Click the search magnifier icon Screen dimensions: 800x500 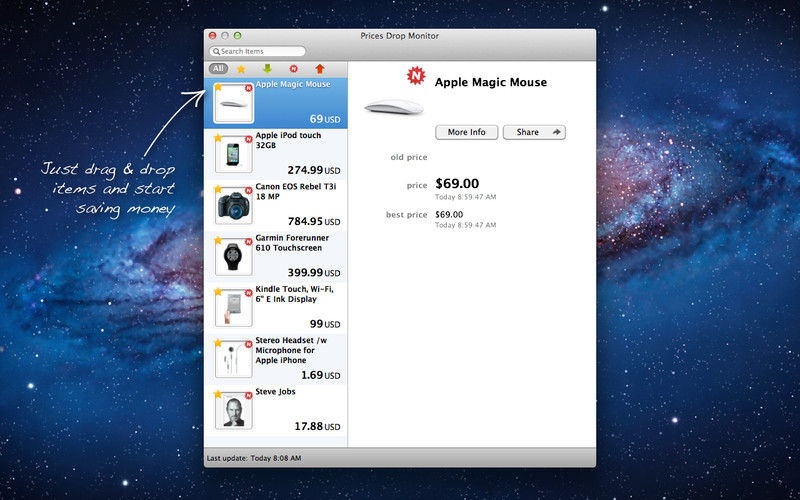point(216,52)
